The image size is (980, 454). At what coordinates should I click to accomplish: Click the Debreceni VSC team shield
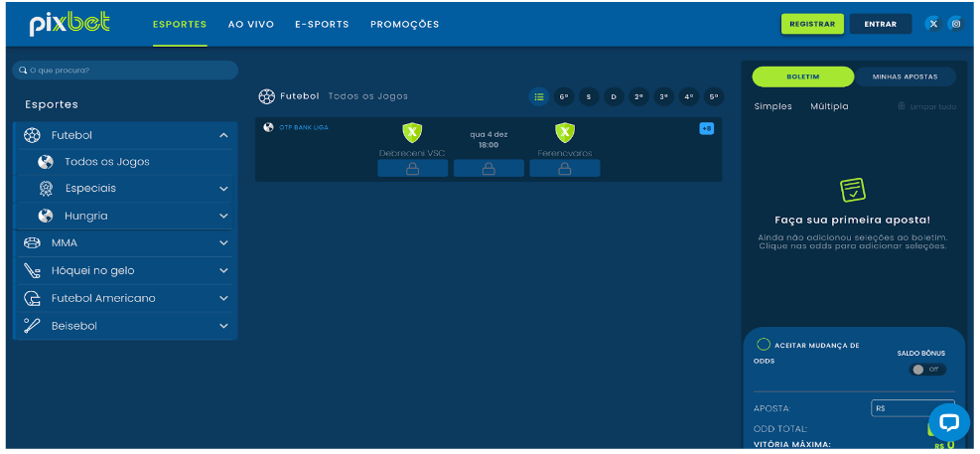[412, 132]
